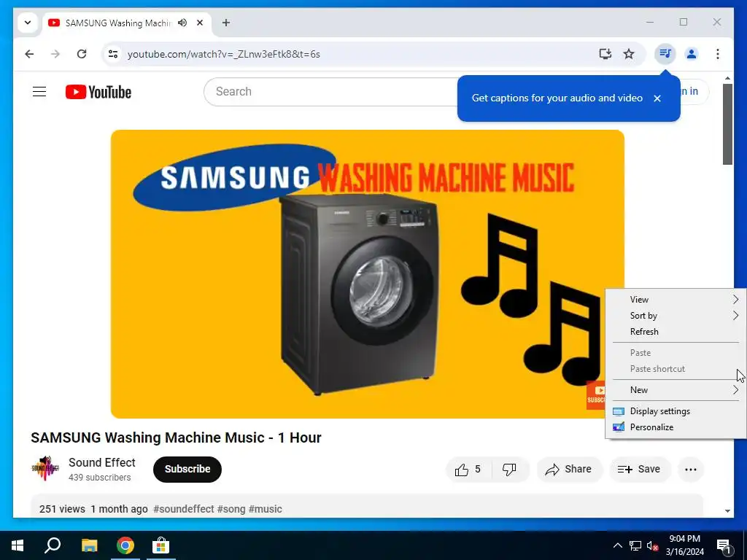747x560 pixels.
Task: Show hidden tray icons chevron
Action: [617, 545]
